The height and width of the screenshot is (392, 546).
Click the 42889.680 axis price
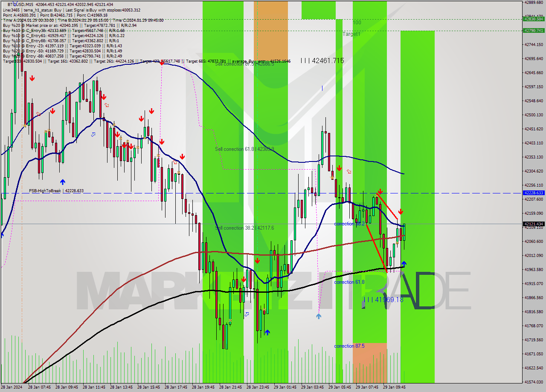point(534,2)
